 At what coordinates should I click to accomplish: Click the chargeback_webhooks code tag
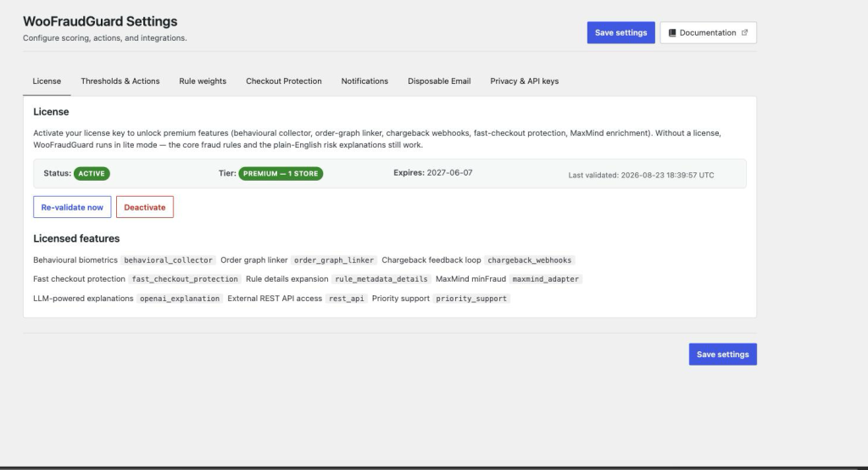529,260
